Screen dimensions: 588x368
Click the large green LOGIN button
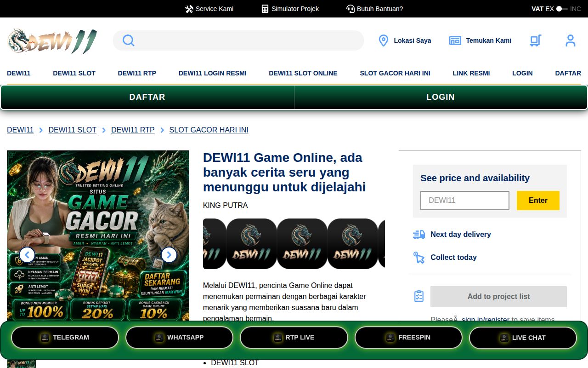pos(441,97)
